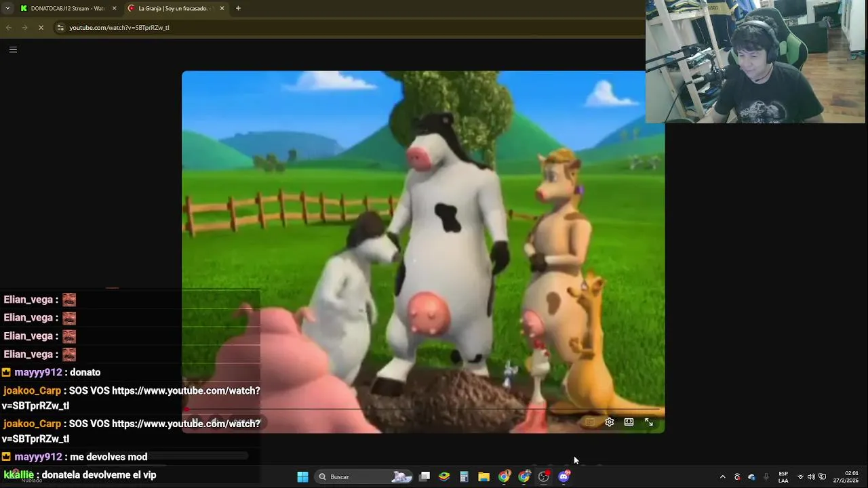The height and width of the screenshot is (488, 868).
Task: Go forward in browser history
Action: (x=24, y=28)
